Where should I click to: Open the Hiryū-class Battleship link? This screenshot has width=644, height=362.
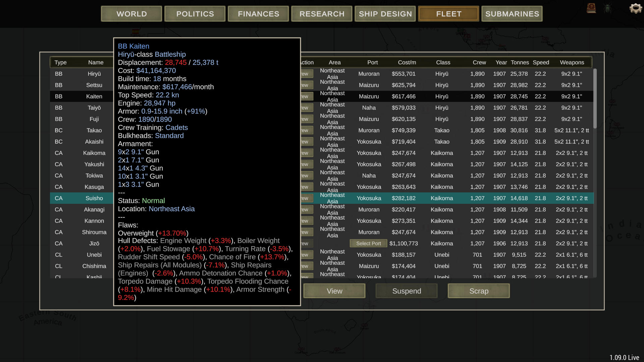click(x=152, y=54)
